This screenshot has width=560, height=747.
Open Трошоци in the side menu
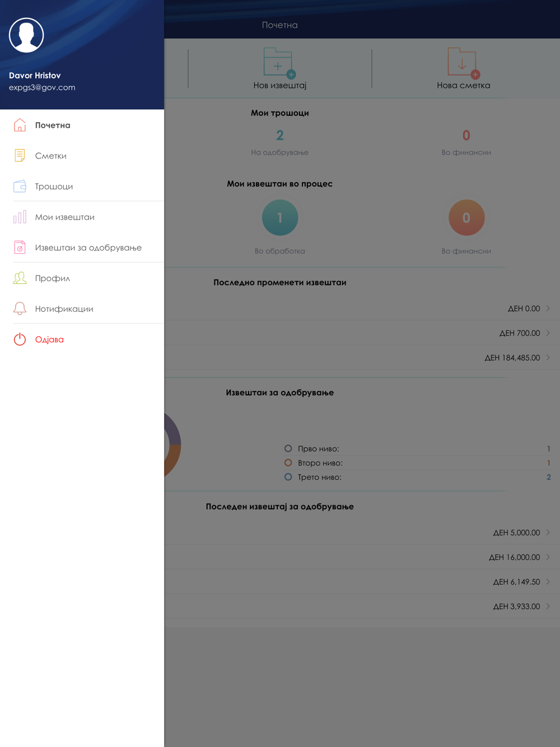tap(82, 186)
